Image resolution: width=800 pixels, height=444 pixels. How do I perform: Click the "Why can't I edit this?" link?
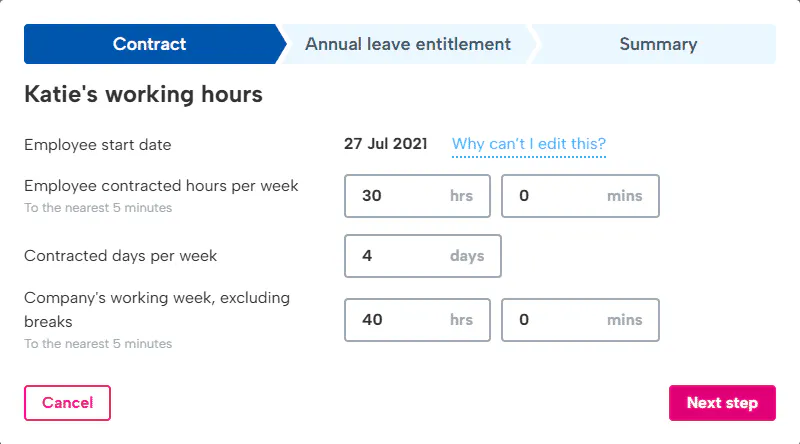pos(529,144)
